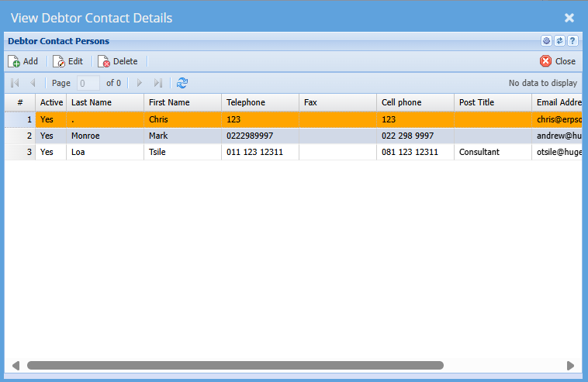The height and width of the screenshot is (382, 588).
Task: Select the first name cell 'Tsile'
Action: coord(182,152)
